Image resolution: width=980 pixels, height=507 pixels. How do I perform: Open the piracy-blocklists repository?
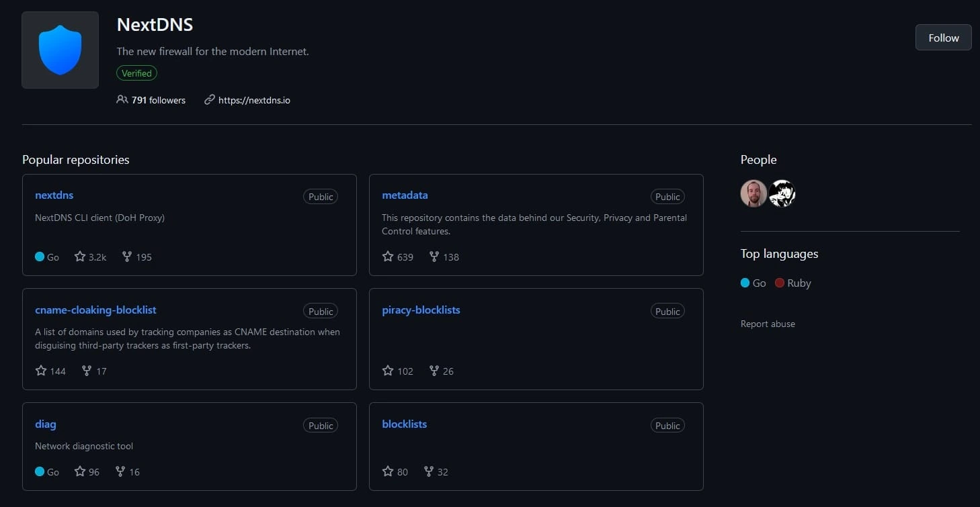[x=421, y=310]
